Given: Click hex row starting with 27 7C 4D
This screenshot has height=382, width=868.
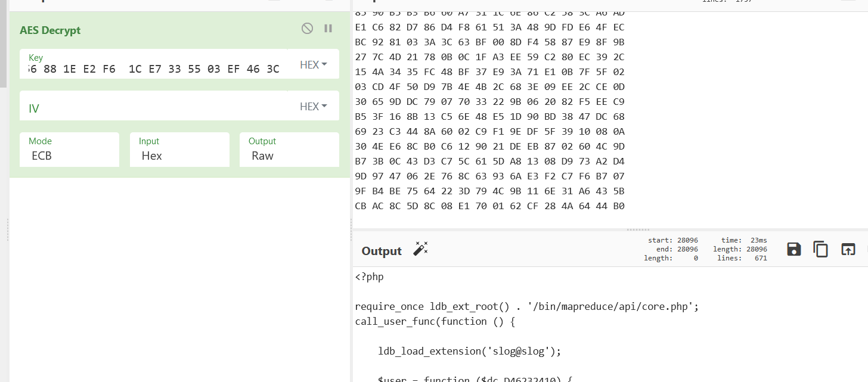Looking at the screenshot, I should pyautogui.click(x=489, y=57).
